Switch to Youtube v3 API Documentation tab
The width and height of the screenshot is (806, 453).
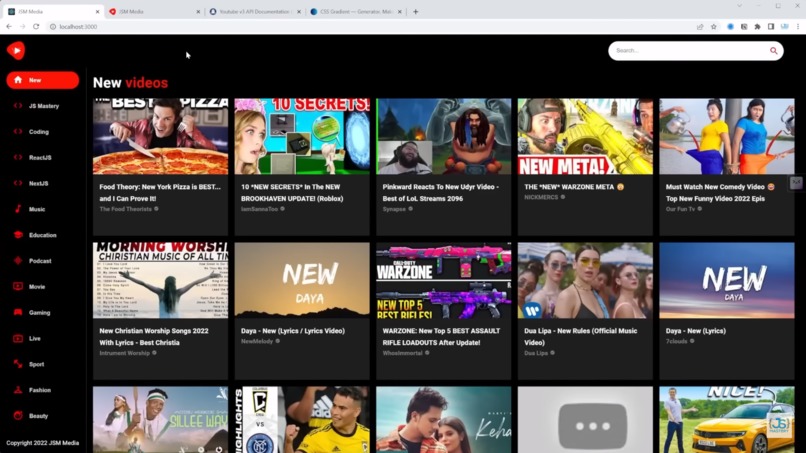253,11
